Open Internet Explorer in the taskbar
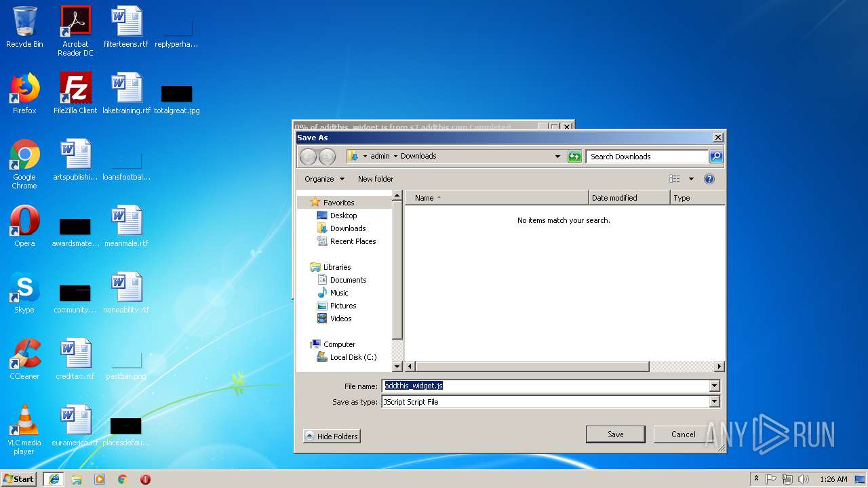The width and height of the screenshot is (868, 488). tap(54, 479)
